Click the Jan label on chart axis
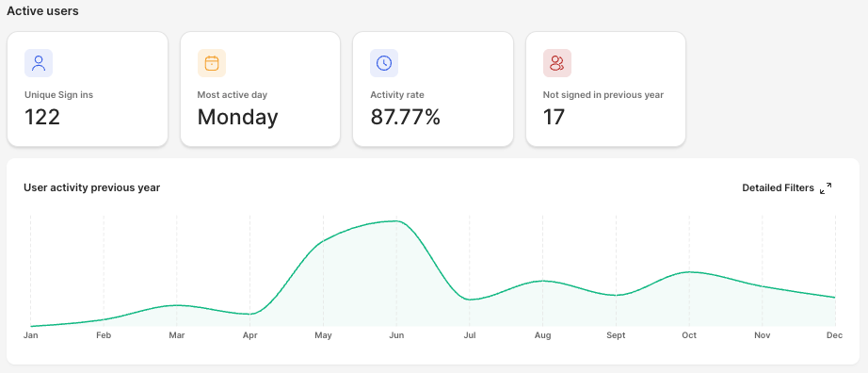 30,335
